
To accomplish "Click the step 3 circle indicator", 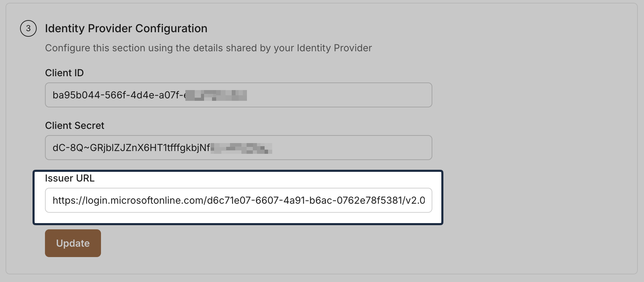I will coord(29,28).
